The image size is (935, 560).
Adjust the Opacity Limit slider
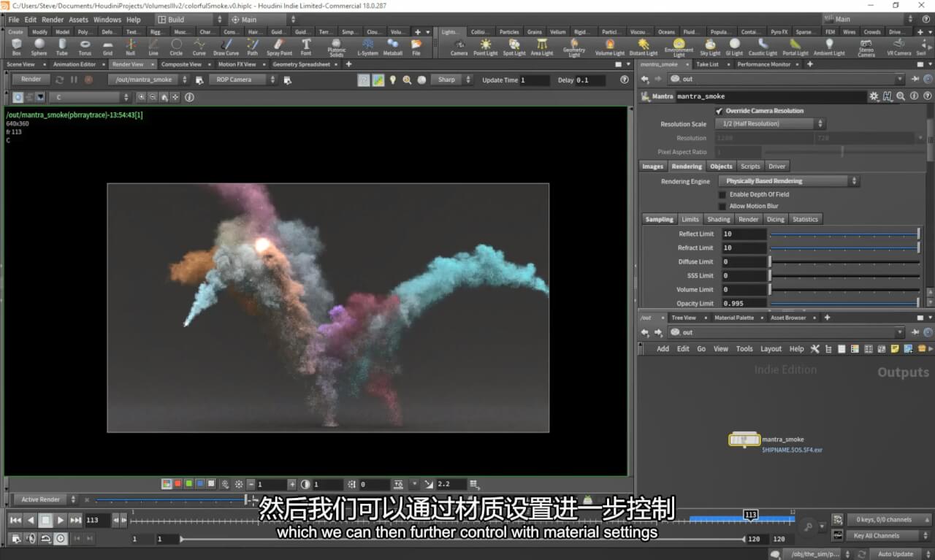click(x=844, y=304)
